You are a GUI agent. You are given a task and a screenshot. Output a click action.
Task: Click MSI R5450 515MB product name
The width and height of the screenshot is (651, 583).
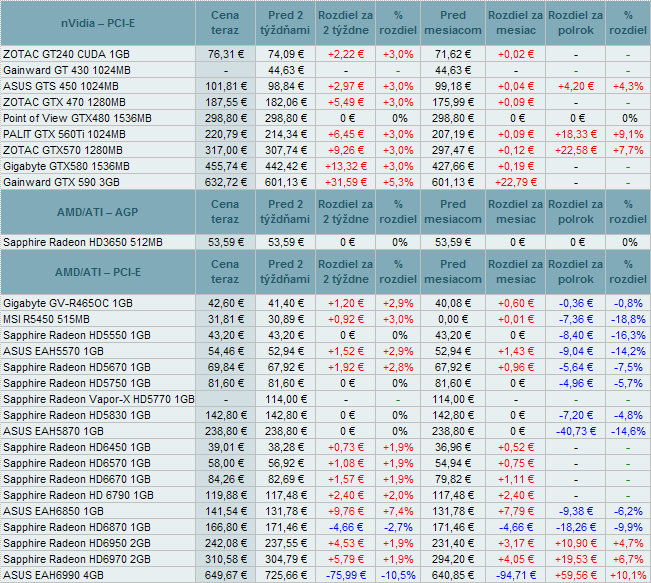[46, 319]
